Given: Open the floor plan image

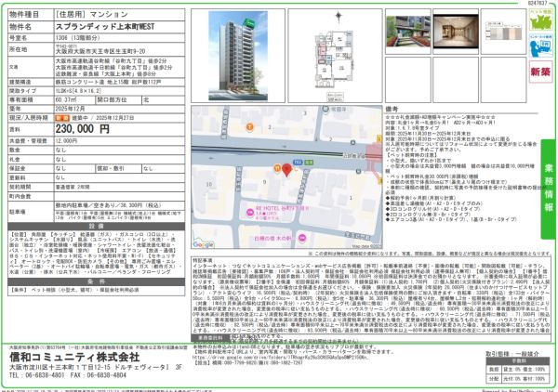Looking at the screenshot, I should (335, 59).
